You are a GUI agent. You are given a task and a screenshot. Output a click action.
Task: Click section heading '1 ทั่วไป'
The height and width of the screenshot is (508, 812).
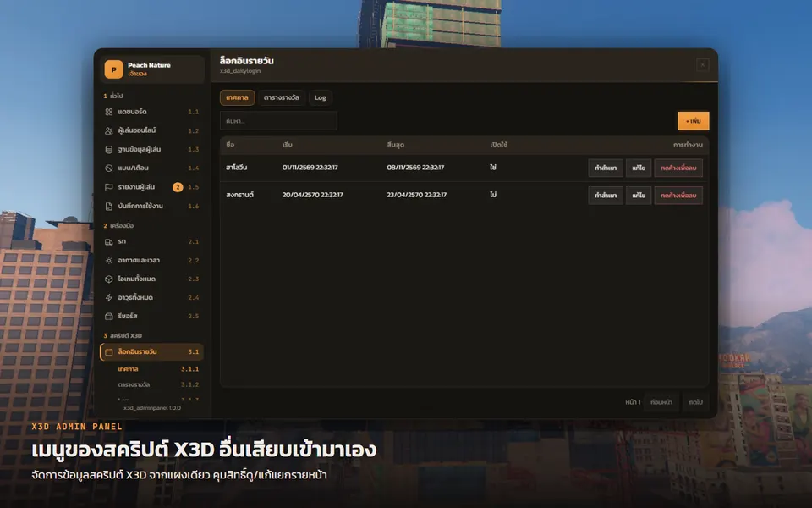coord(112,96)
